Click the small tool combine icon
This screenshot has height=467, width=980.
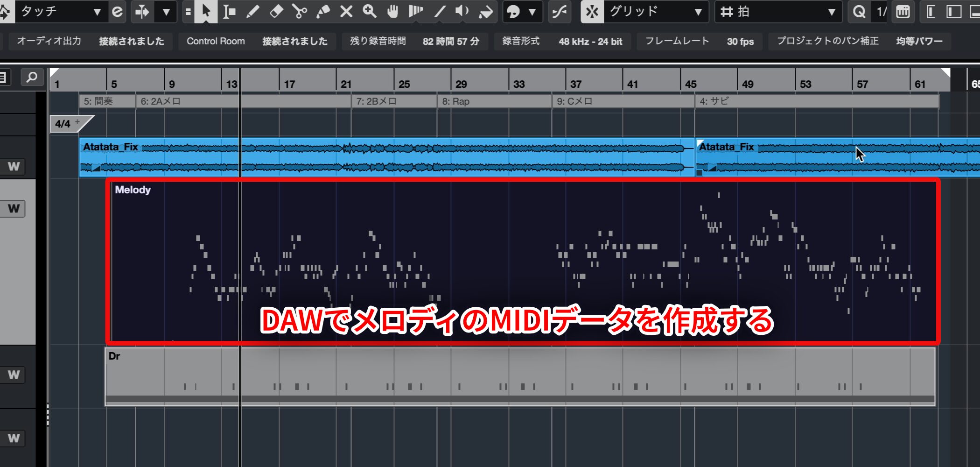[x=188, y=11]
